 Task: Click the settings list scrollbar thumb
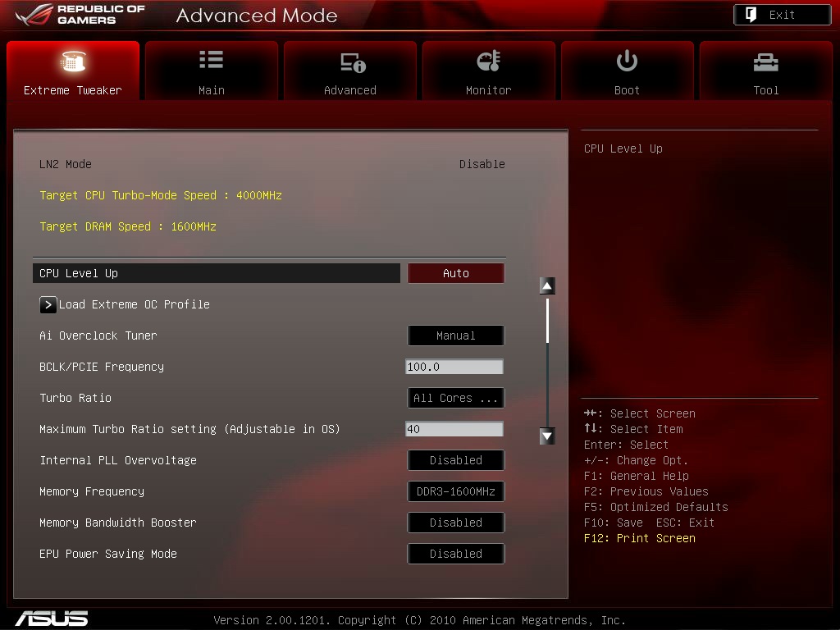click(x=547, y=321)
